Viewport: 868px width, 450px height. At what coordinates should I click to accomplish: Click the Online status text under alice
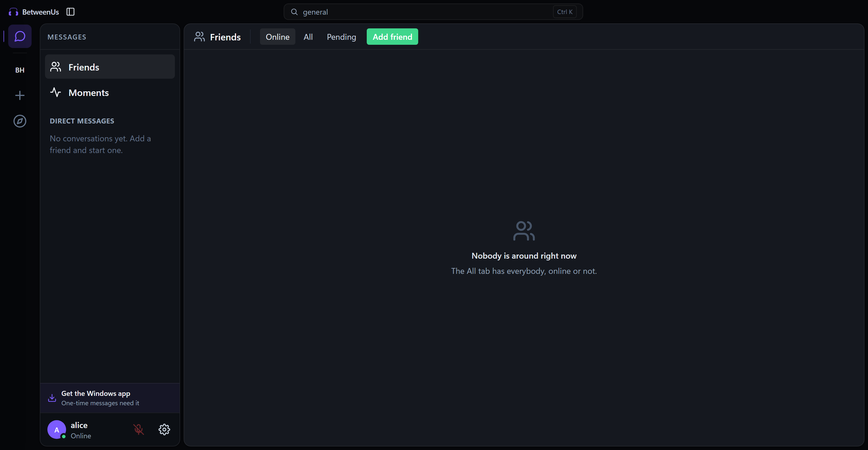[81, 436]
